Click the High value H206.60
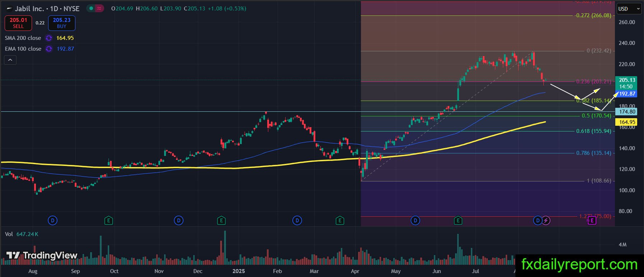 pyautogui.click(x=147, y=8)
